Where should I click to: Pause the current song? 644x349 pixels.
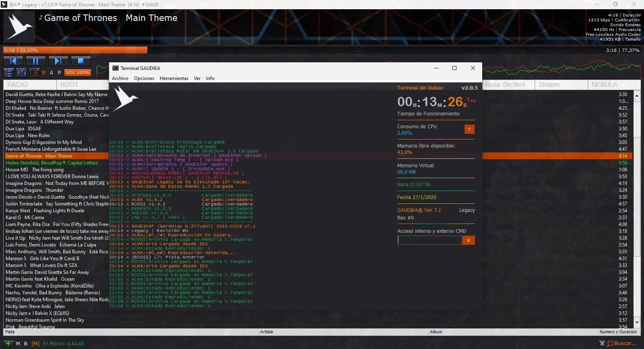(x=36, y=61)
